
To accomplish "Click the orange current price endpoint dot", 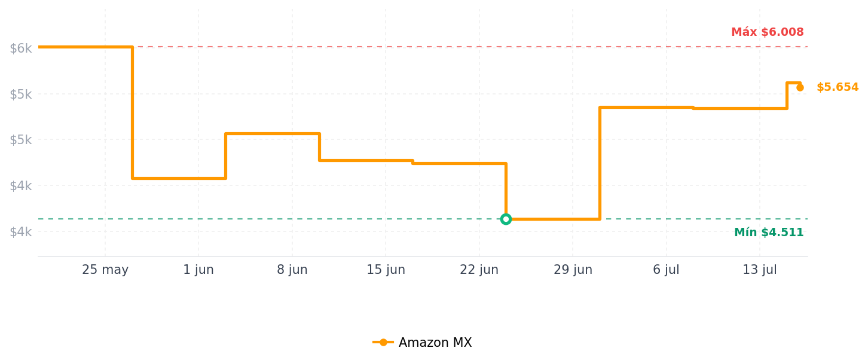I will [x=800, y=87].
